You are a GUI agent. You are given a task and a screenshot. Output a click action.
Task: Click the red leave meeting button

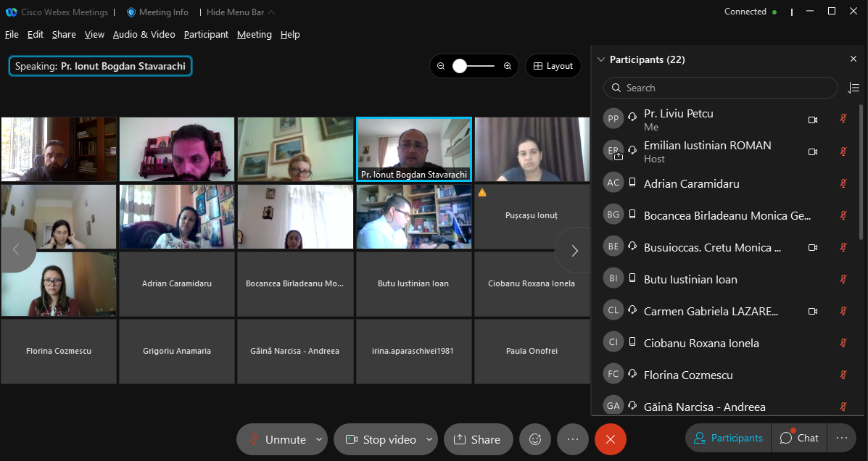[610, 439]
